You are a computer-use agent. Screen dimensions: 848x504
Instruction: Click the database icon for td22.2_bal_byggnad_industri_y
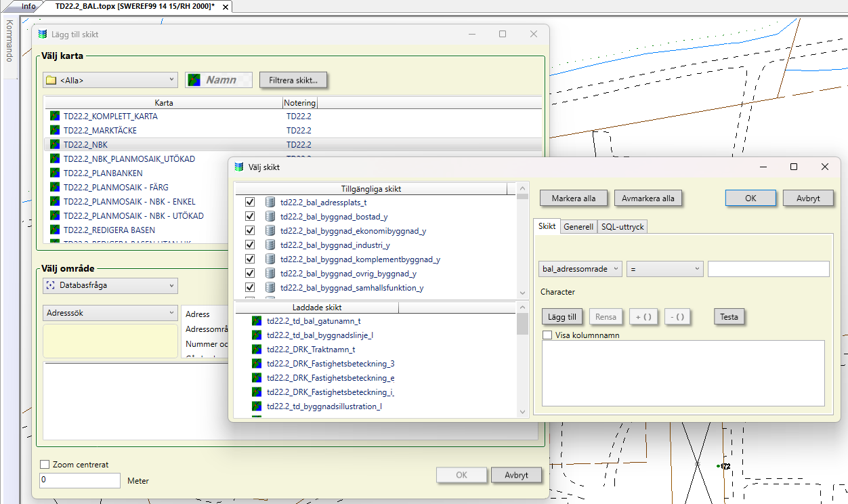(x=270, y=245)
